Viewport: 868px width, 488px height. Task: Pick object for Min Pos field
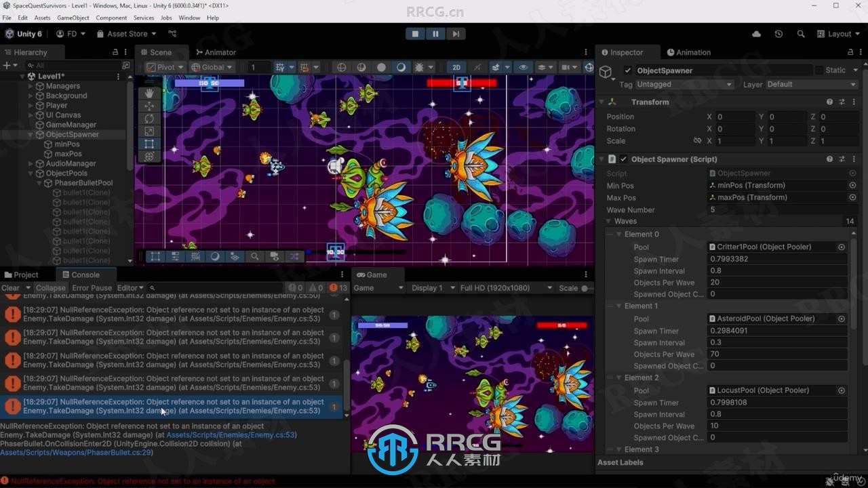pyautogui.click(x=852, y=185)
